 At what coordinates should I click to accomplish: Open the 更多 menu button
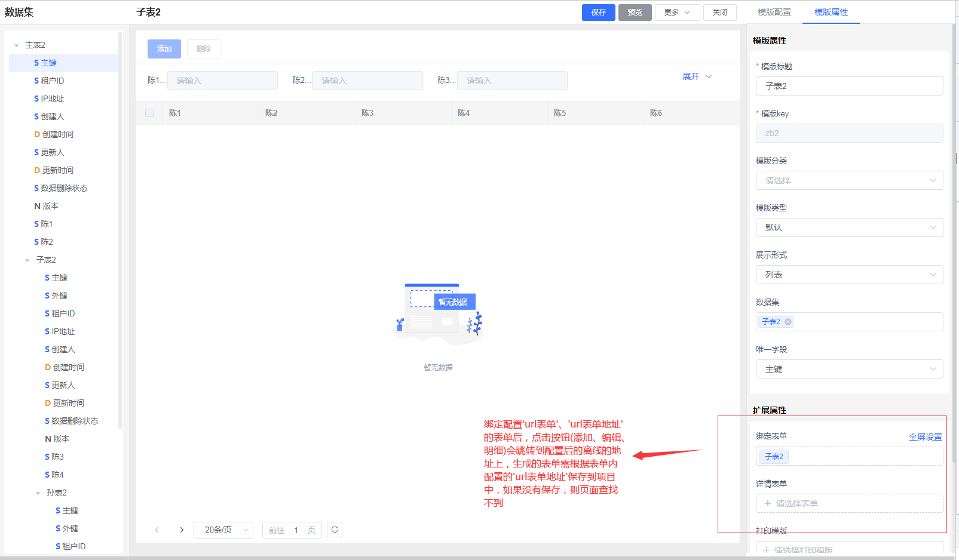point(677,12)
